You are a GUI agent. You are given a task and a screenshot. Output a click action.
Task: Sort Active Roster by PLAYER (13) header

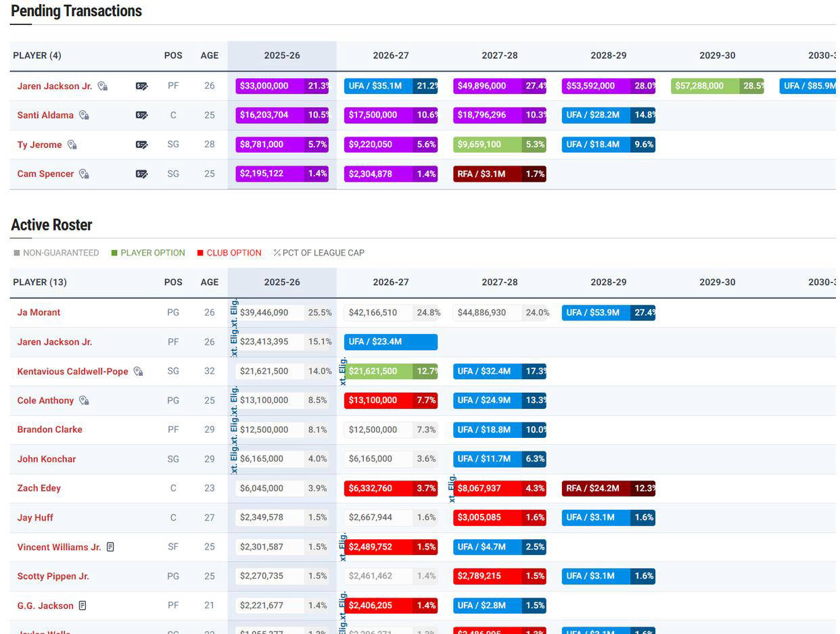[x=40, y=282]
